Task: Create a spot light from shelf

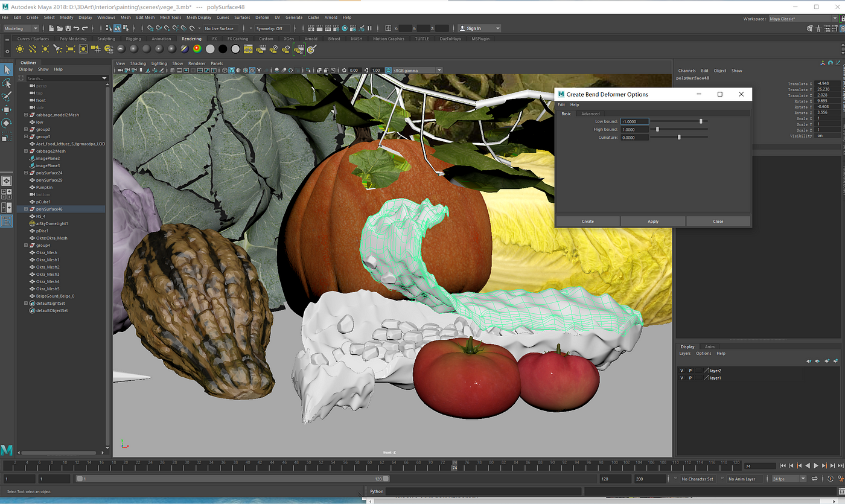Action: 58,49
